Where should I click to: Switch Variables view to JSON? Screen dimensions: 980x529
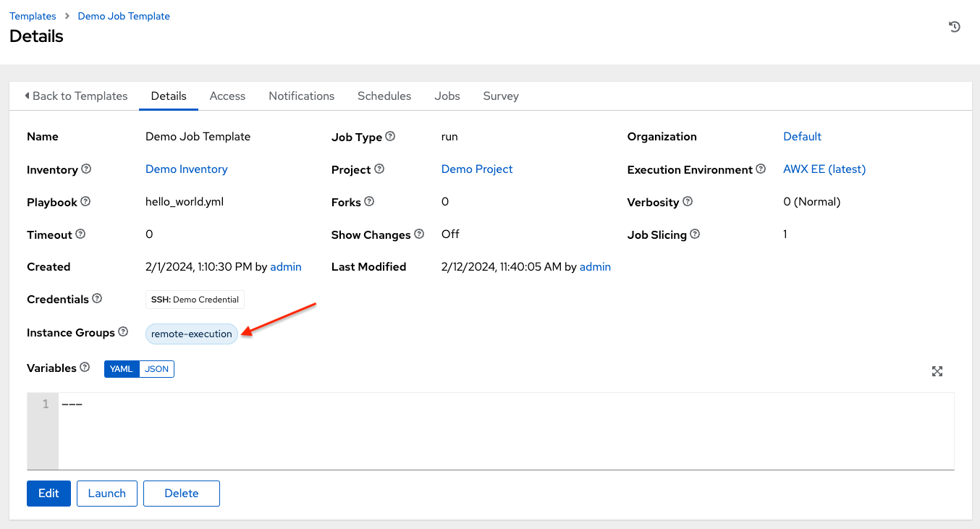point(156,369)
